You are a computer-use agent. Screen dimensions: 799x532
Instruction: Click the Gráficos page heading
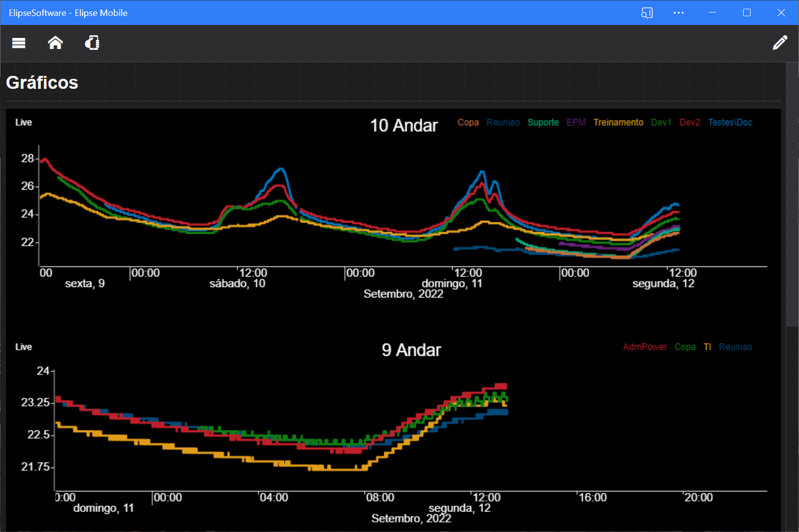[42, 82]
